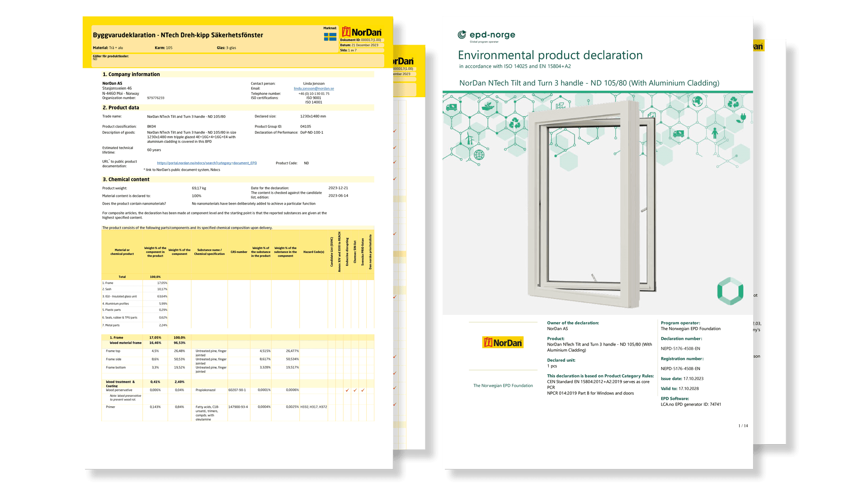The height and width of the screenshot is (488, 868).
Task: Click the '2. Sash' table row
Action: coord(135,289)
